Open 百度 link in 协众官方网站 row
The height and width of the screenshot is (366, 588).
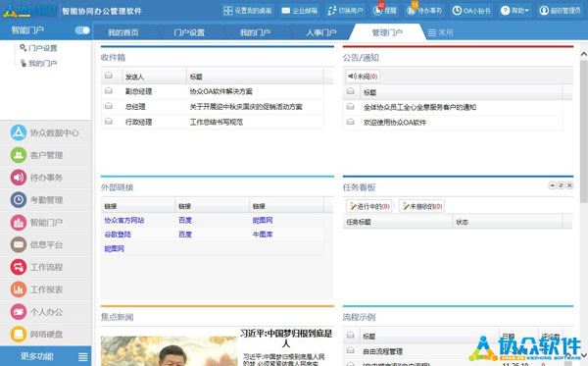point(185,220)
